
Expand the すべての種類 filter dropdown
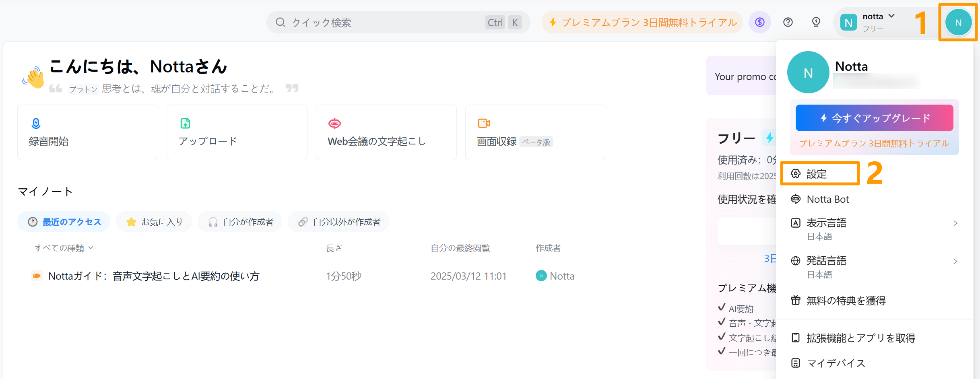[64, 248]
